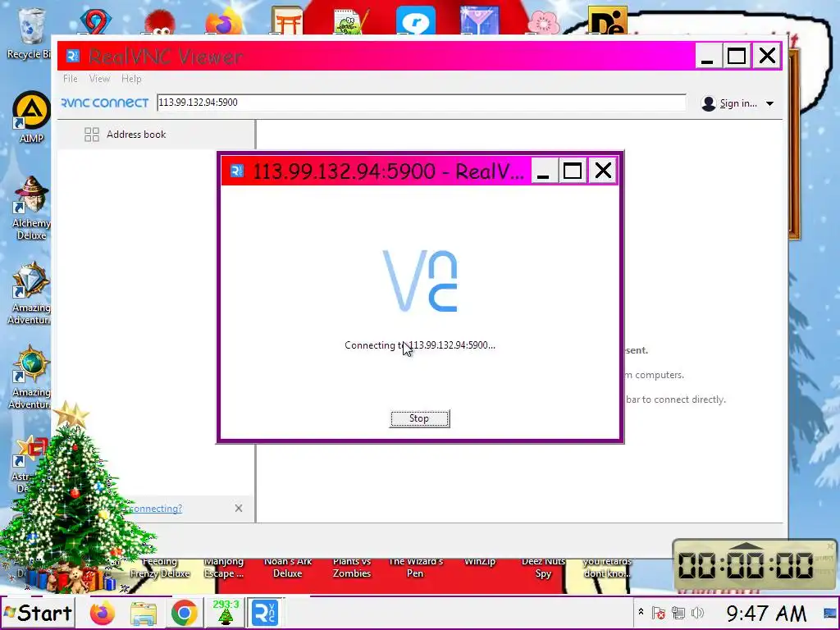Click the network tray icon

pyautogui.click(x=678, y=613)
